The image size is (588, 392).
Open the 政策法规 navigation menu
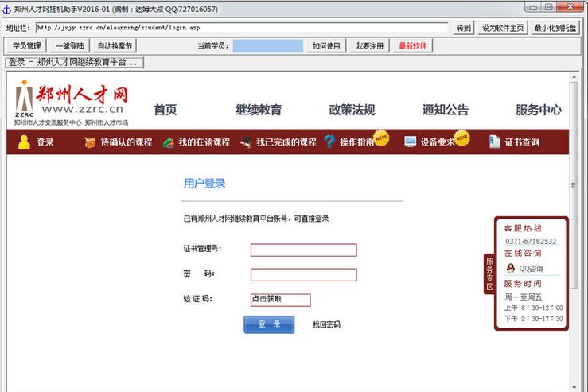[x=352, y=111]
